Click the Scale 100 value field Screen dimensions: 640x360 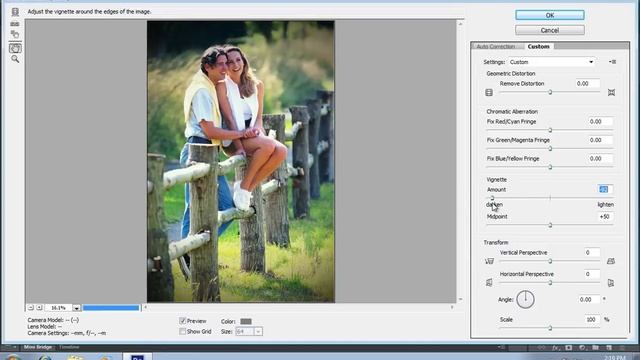click(592, 320)
